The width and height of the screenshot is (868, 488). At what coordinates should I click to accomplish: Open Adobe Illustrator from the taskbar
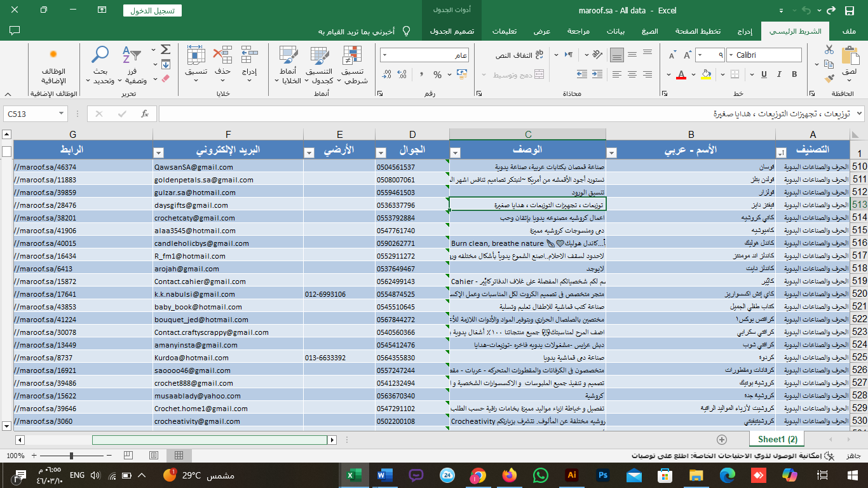[x=571, y=475]
